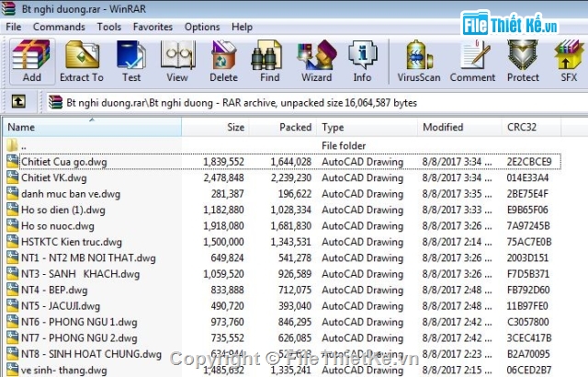Click CRC32 value C3057800
The width and height of the screenshot is (588, 377).
[x=528, y=322]
